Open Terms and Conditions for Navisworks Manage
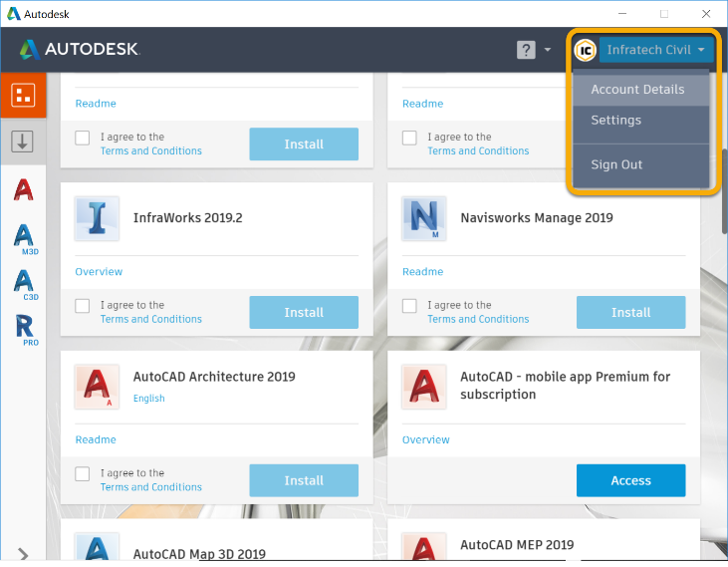This screenshot has width=728, height=567. point(478,319)
